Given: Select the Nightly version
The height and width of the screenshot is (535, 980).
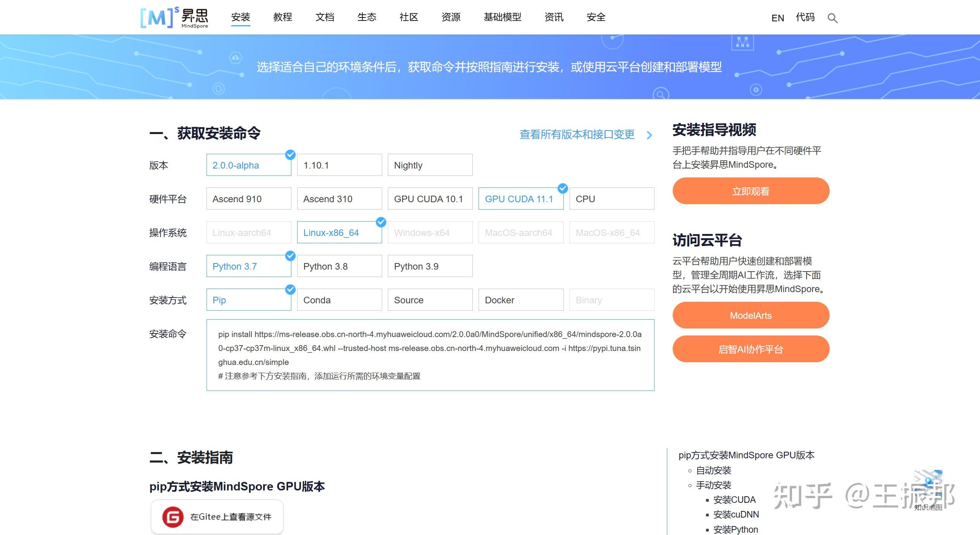Looking at the screenshot, I should (430, 165).
